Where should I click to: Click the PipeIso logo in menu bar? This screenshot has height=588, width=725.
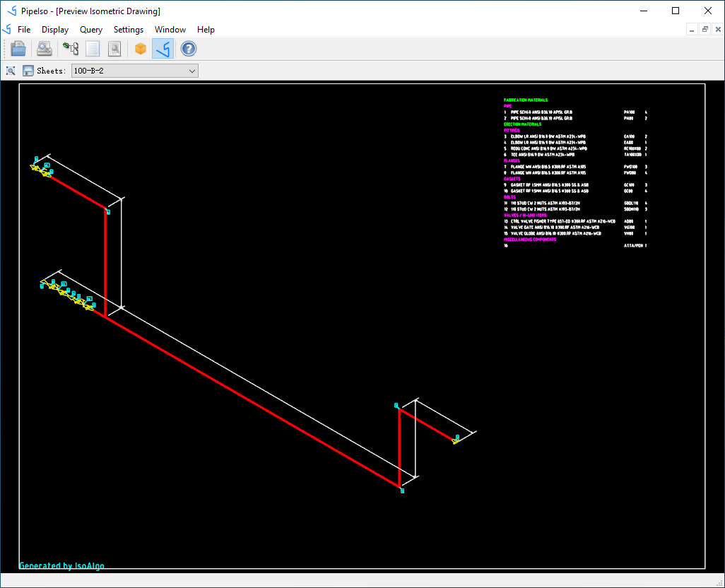click(7, 30)
